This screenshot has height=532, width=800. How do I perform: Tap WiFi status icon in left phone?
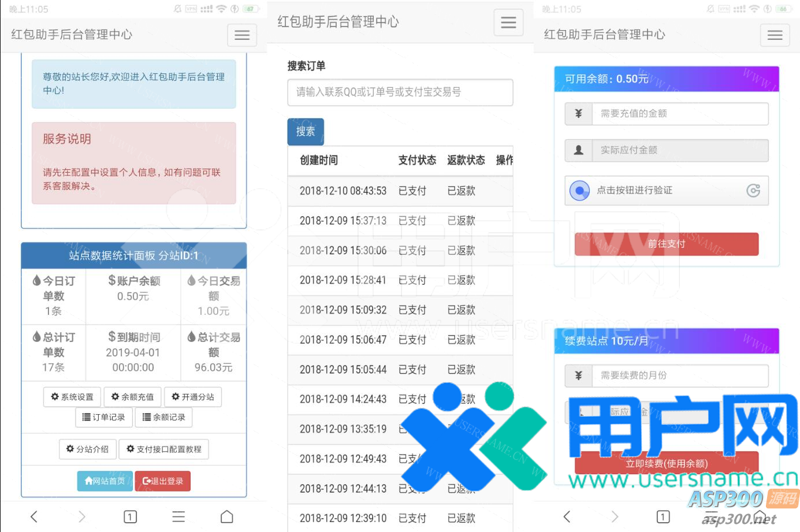(x=221, y=9)
